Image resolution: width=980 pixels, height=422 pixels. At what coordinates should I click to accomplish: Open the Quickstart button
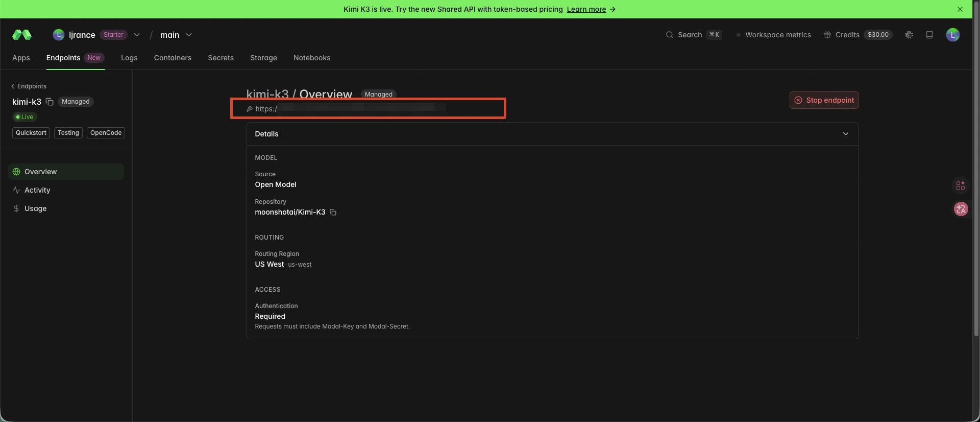pyautogui.click(x=31, y=133)
